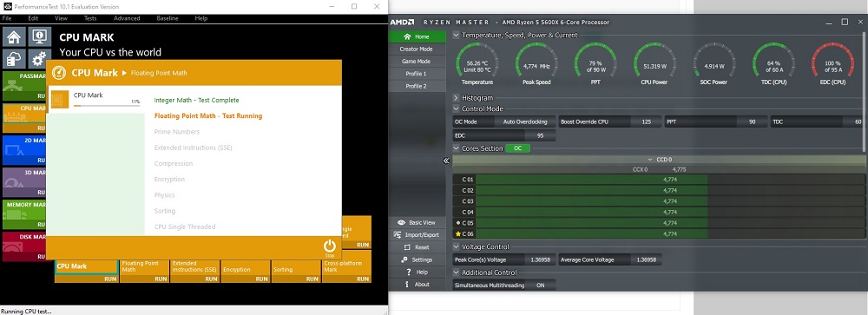
Task: Collapse the Cores Section
Action: click(457, 148)
